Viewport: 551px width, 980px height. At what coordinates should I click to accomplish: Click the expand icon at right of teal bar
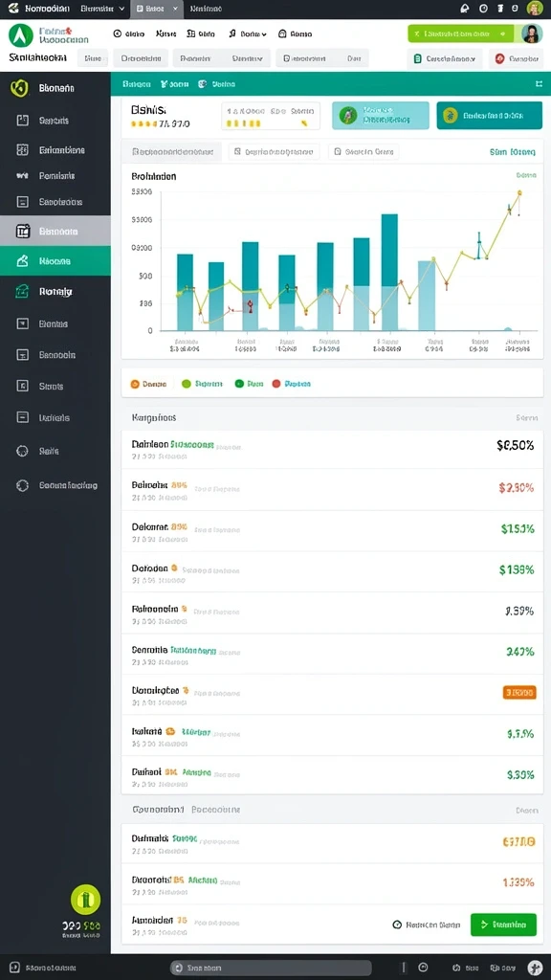pos(539,83)
